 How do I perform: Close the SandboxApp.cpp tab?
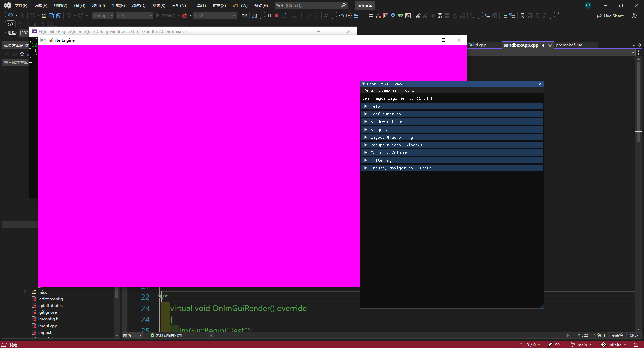click(550, 45)
